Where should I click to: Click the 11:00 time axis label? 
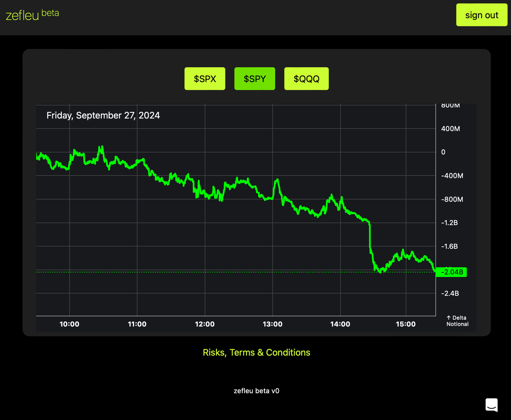pos(137,324)
